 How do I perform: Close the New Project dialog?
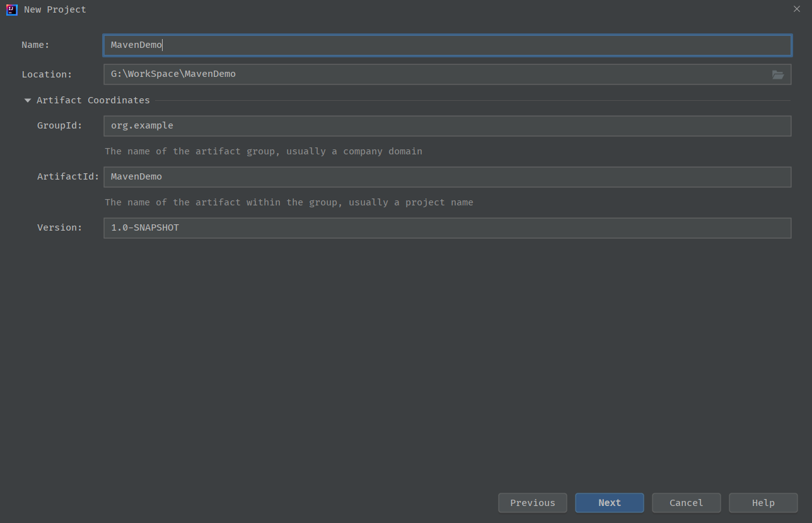[x=797, y=9]
